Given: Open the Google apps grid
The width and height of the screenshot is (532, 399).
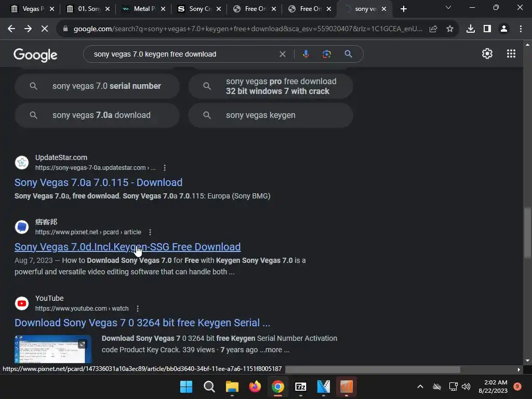Looking at the screenshot, I should point(511,54).
